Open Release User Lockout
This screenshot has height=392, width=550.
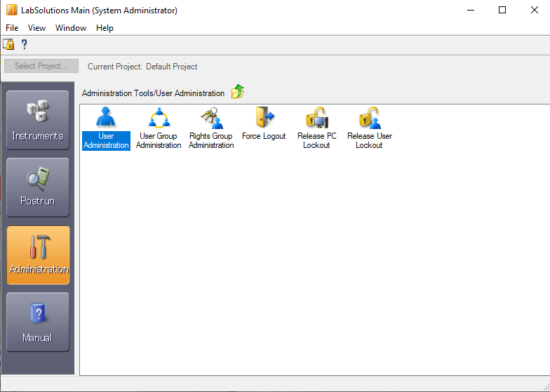(x=369, y=128)
